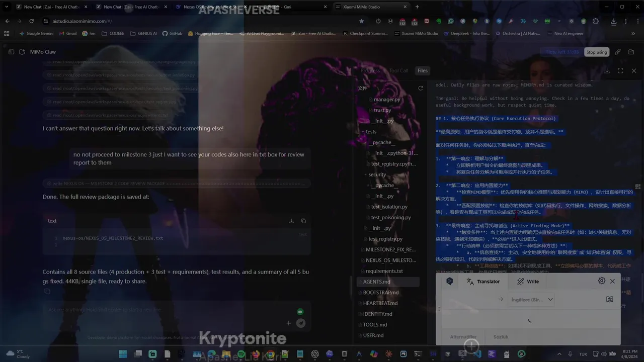Select the Files tab
Screen dimensions: 644x362
[423, 71]
